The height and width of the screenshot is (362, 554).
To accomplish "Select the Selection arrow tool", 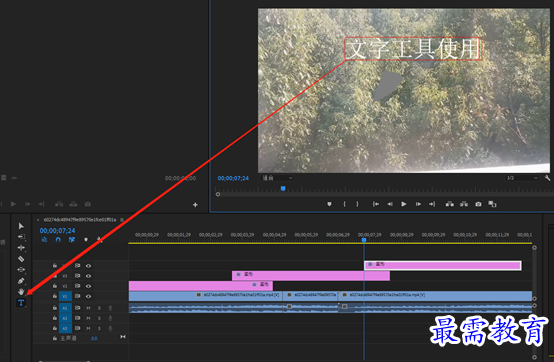I will point(21,226).
